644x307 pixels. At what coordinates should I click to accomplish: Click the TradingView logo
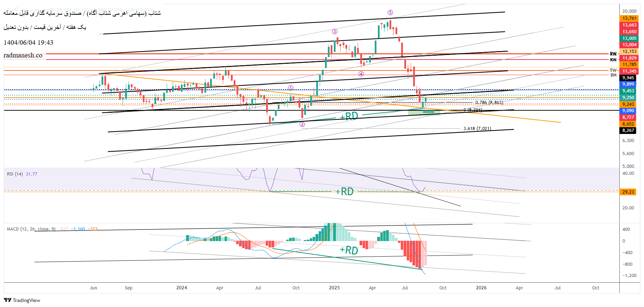tap(22, 300)
